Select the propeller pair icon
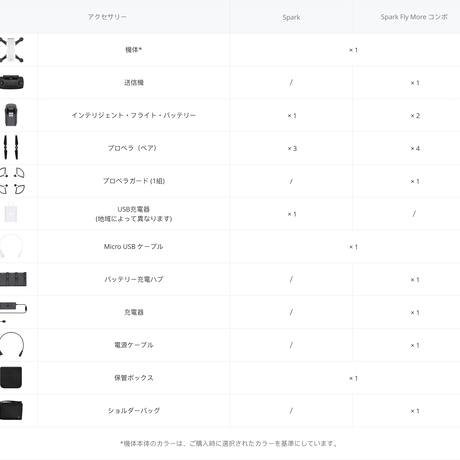The width and height of the screenshot is (460, 460). coord(11,147)
